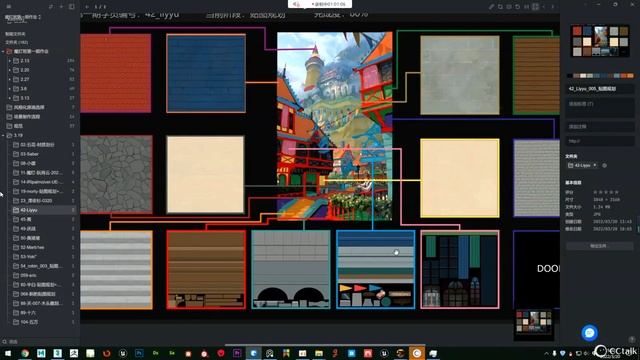Click the white color in palette strip
The height and width of the screenshot is (360, 640).
coord(583,76)
